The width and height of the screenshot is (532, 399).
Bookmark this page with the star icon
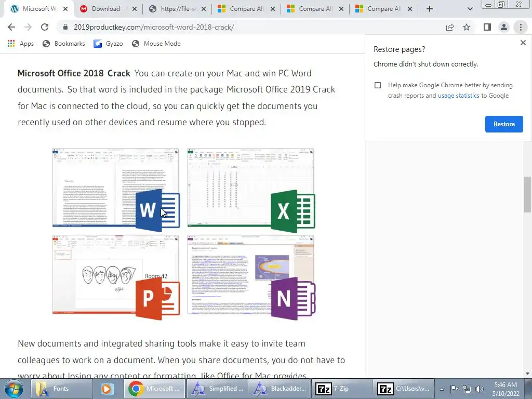tap(467, 27)
